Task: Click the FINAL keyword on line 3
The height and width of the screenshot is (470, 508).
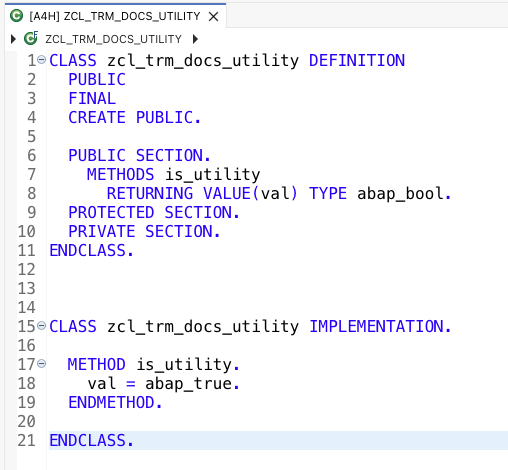Action: tap(92, 99)
